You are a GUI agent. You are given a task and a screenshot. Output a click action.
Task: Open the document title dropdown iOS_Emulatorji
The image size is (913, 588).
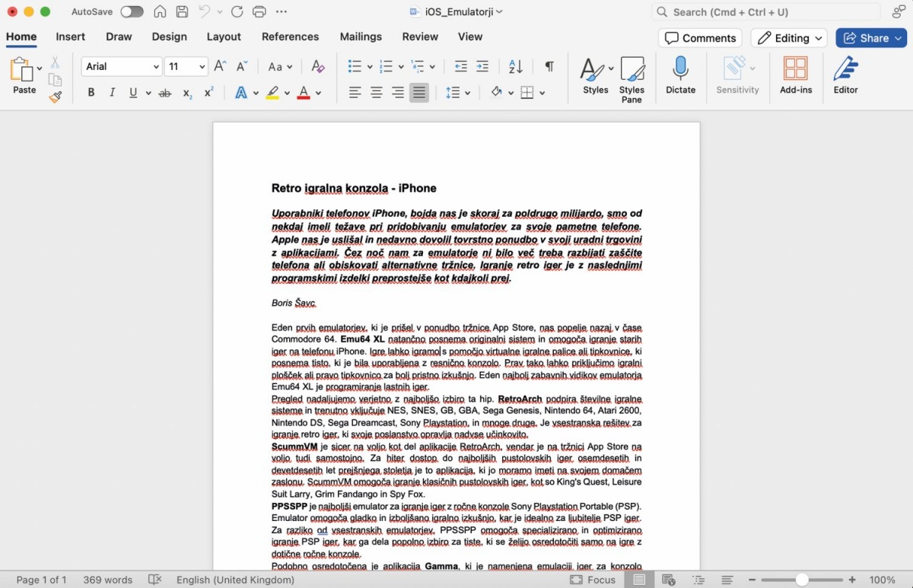pos(456,12)
